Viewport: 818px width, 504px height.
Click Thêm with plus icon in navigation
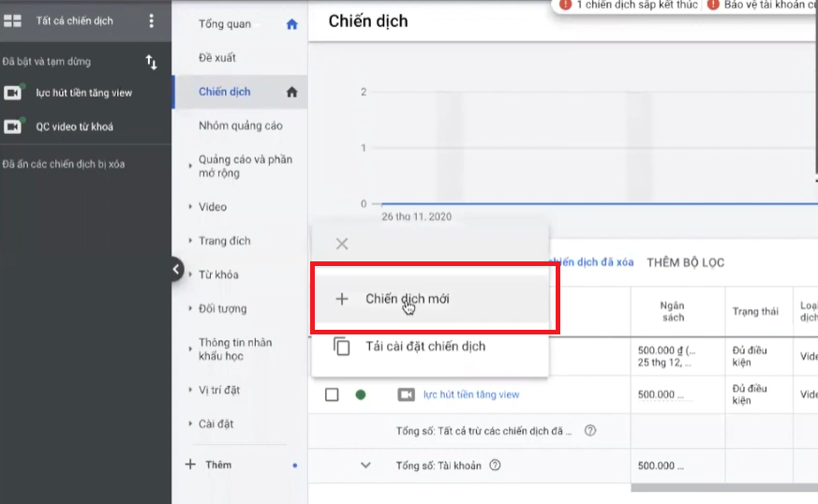pos(217,465)
